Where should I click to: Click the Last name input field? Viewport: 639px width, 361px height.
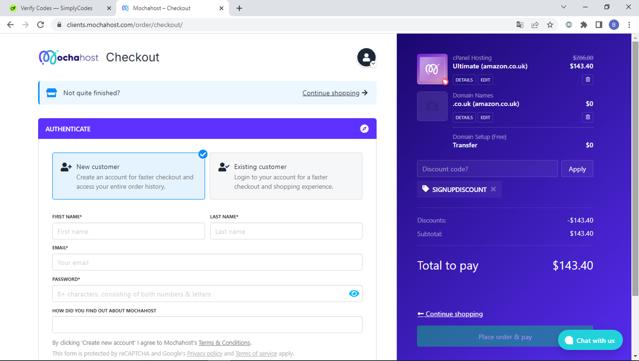click(286, 231)
